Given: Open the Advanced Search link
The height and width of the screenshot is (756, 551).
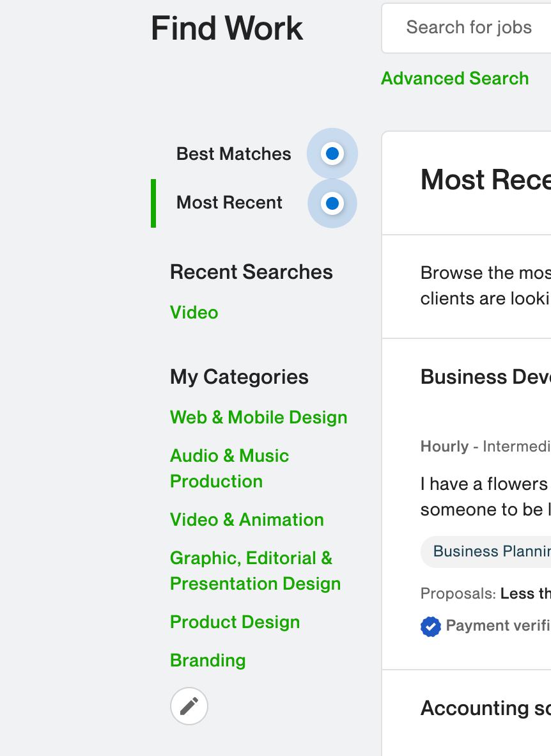Looking at the screenshot, I should (x=454, y=79).
